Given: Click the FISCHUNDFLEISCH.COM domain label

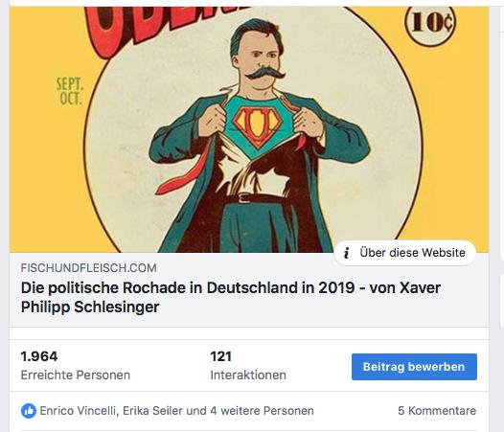Looking at the screenshot, I should pyautogui.click(x=89, y=268).
